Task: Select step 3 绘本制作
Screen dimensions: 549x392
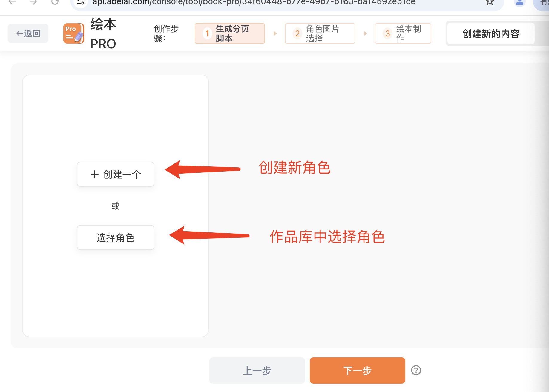Action: pos(403,33)
